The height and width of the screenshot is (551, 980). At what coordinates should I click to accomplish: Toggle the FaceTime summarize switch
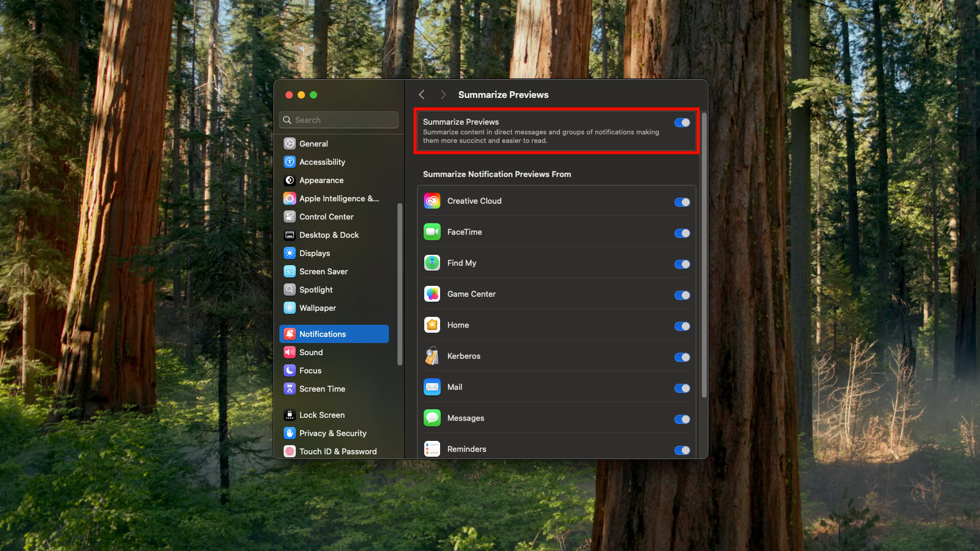[682, 233]
